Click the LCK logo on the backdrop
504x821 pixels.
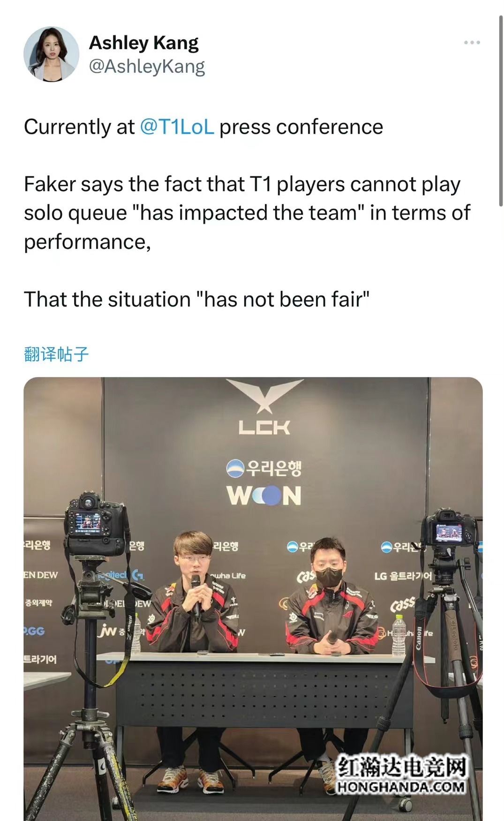[x=264, y=407]
